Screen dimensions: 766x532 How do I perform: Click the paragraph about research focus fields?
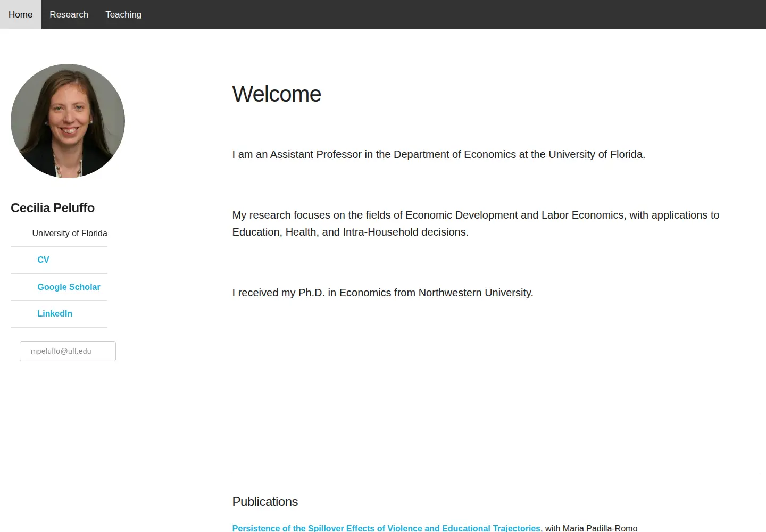[476, 223]
